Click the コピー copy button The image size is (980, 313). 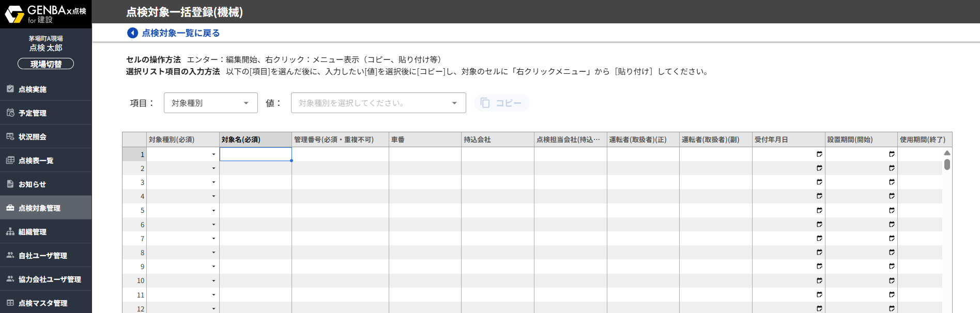[x=501, y=103]
